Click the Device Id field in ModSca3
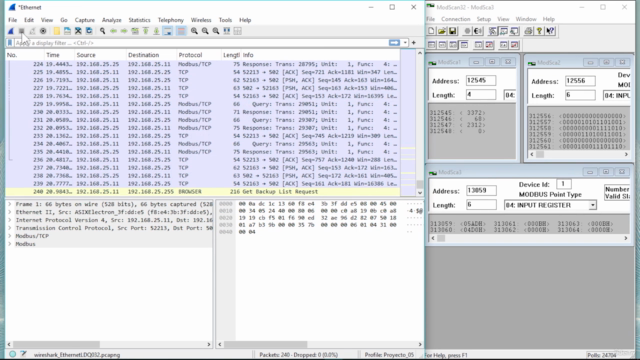The image size is (640, 360). 563,184
